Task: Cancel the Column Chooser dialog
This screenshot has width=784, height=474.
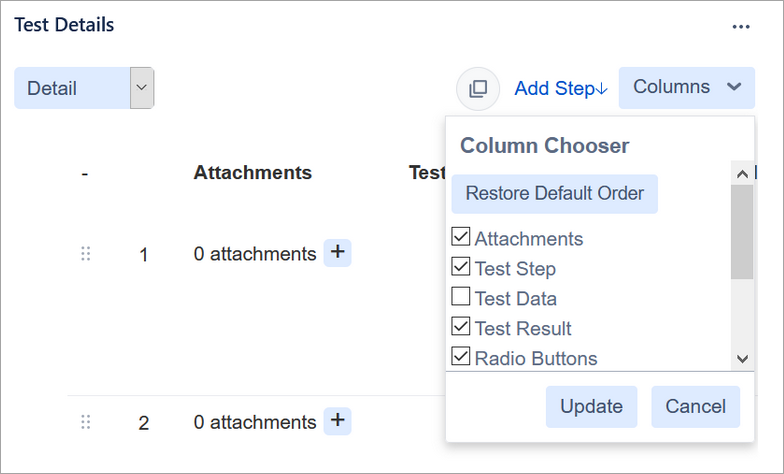Action: 695,407
